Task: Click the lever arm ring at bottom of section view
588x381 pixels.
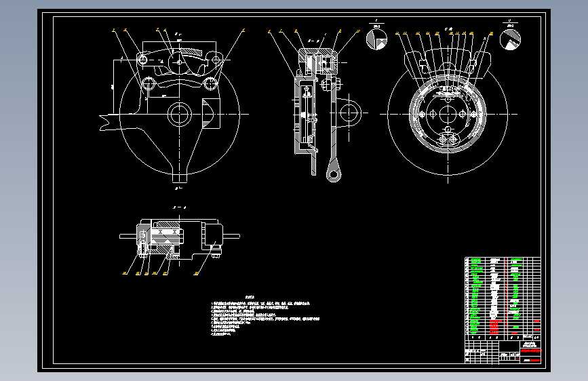Action: 334,174
